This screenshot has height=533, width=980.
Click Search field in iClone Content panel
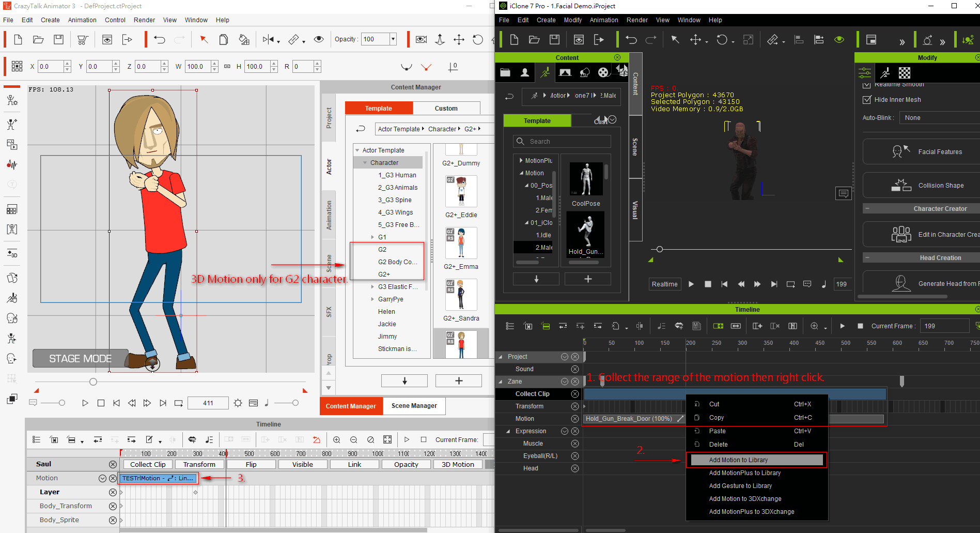click(562, 141)
